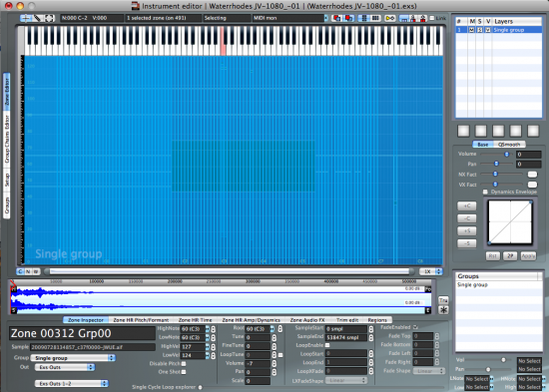Click the asterisk button beside the waveform
Screen dimensions: 549x392
(x=443, y=310)
